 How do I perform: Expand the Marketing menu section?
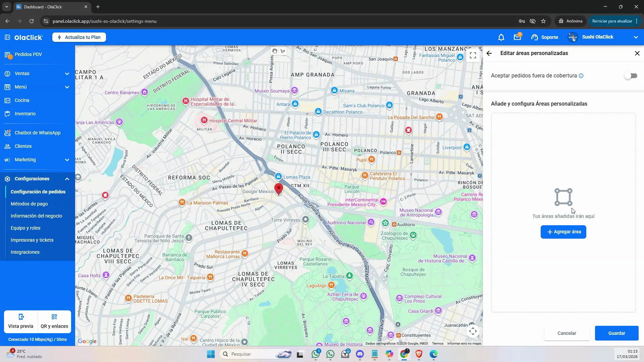tap(37, 160)
